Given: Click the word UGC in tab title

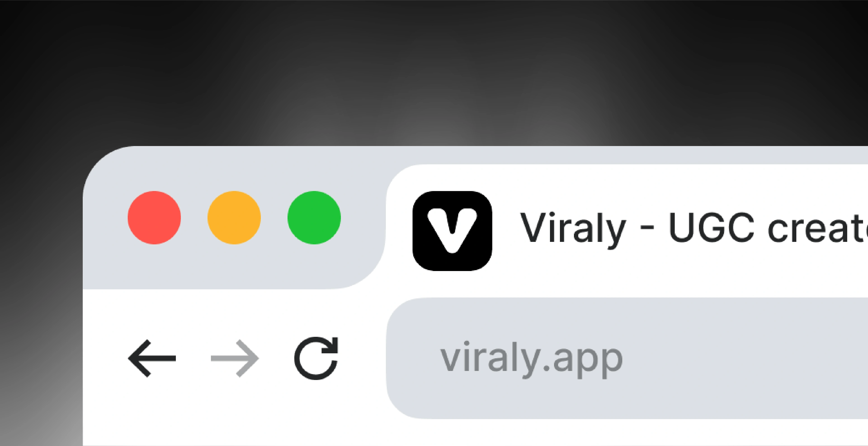Looking at the screenshot, I should [x=711, y=227].
